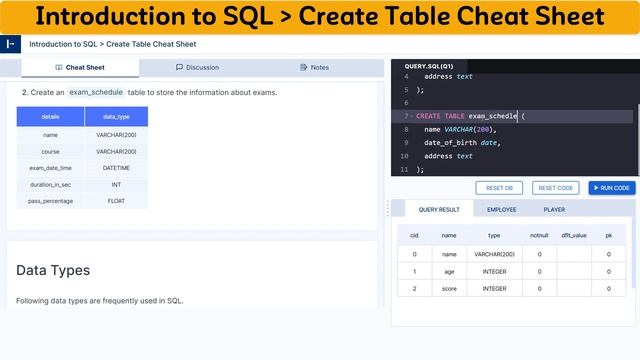Click the notepad icon beside Notes

coord(303,67)
